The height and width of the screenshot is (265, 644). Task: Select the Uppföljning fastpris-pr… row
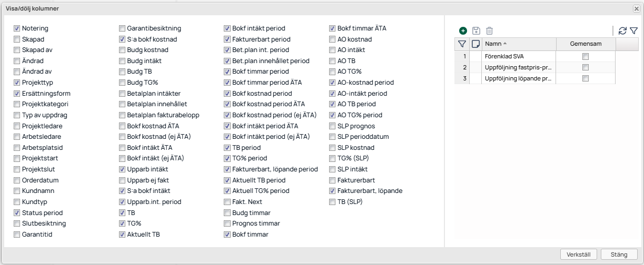(x=519, y=67)
